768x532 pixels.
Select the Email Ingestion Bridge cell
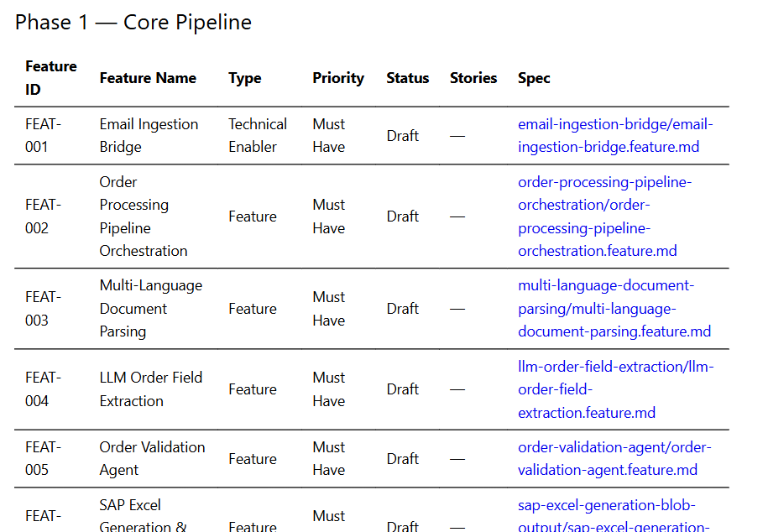pyautogui.click(x=149, y=136)
